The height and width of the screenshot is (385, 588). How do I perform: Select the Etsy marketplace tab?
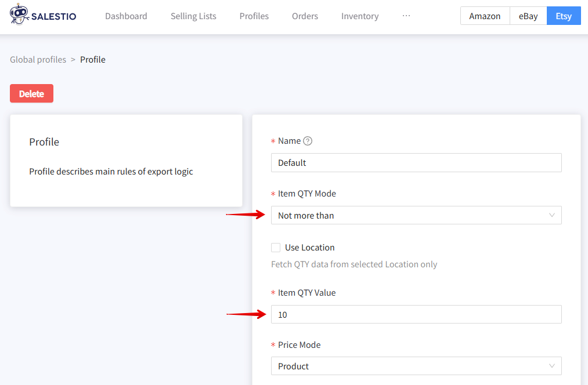[564, 16]
